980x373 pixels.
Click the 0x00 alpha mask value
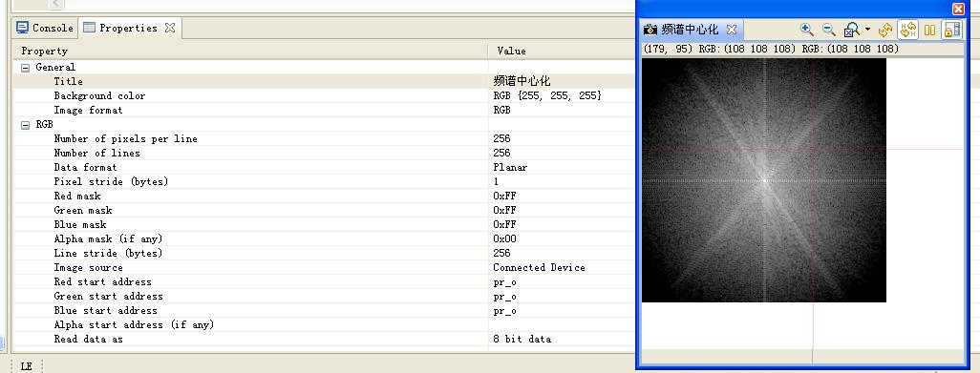pyautogui.click(x=504, y=238)
